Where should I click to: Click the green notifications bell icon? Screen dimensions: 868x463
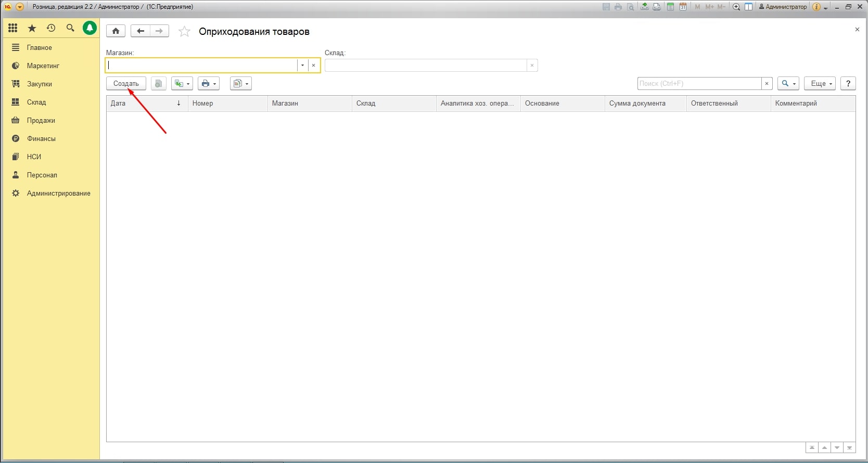pos(90,28)
